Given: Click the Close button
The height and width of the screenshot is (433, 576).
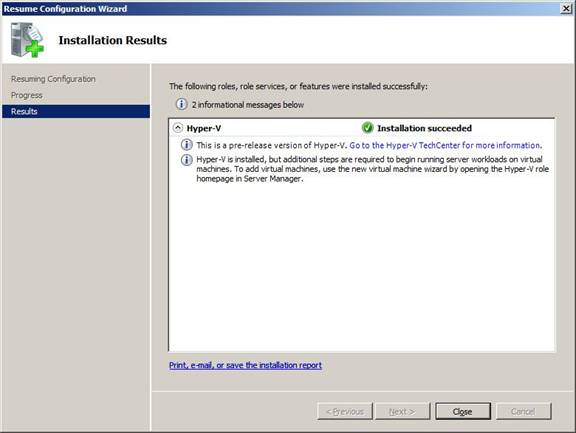Looking at the screenshot, I should coord(463,411).
